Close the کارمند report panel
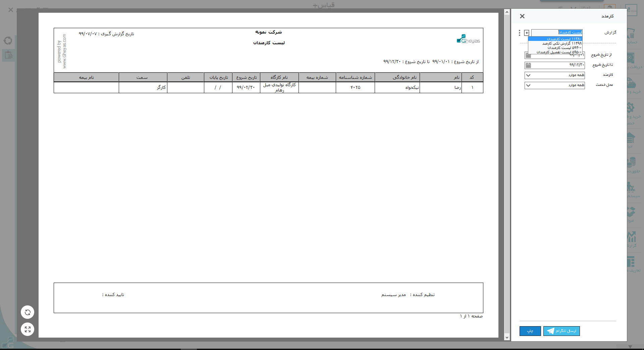This screenshot has height=350, width=644. coord(522,16)
